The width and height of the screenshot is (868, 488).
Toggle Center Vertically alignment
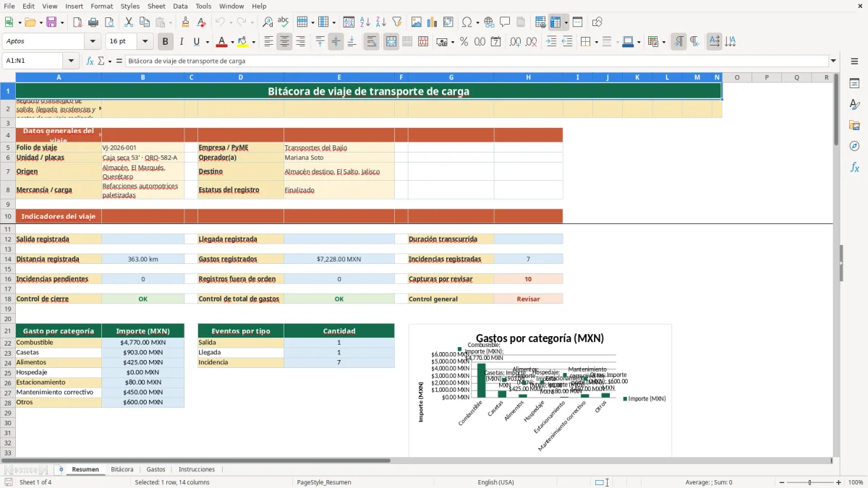tap(336, 42)
